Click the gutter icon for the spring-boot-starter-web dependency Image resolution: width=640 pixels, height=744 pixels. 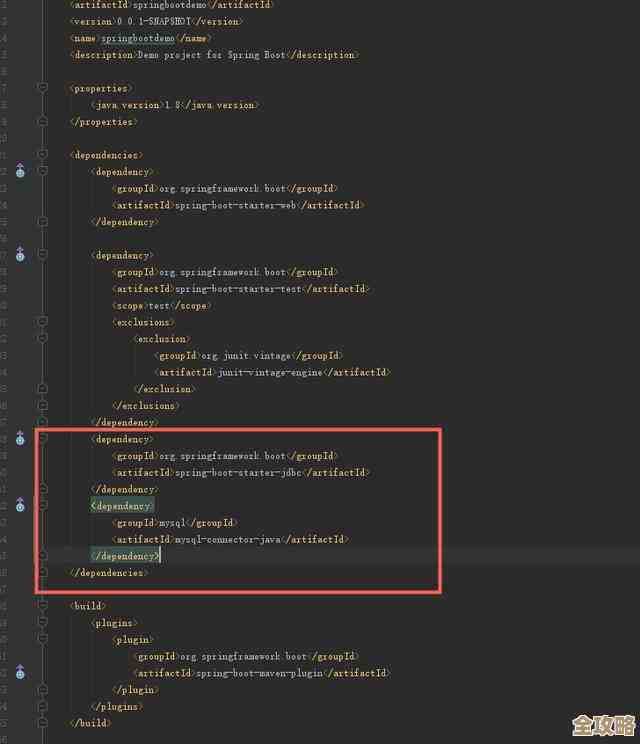point(20,170)
